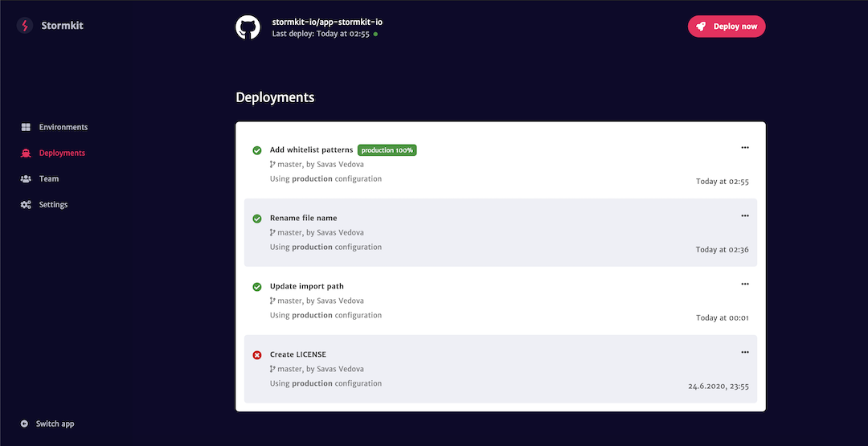Click 'master, by Savas Vedova' under Create LICENSE

point(321,369)
